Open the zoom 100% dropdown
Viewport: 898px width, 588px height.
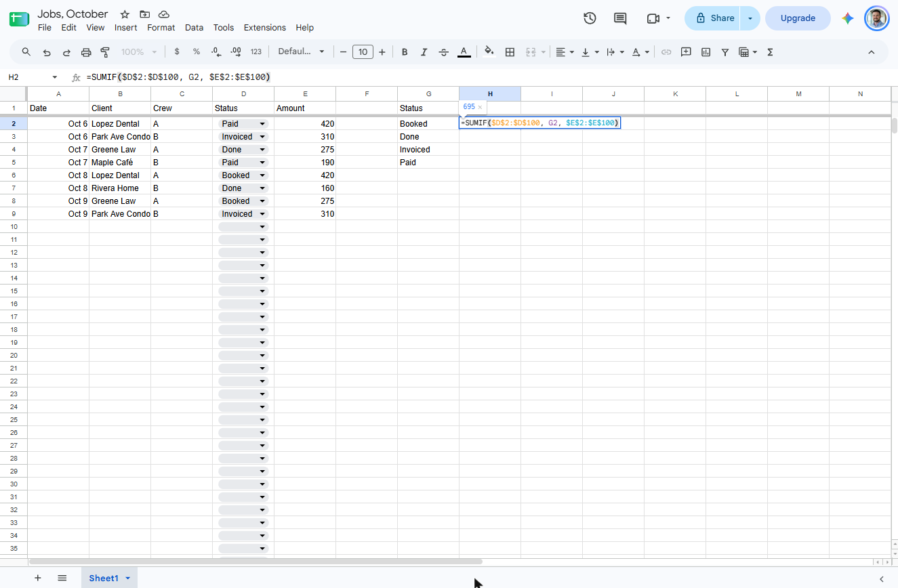(139, 52)
